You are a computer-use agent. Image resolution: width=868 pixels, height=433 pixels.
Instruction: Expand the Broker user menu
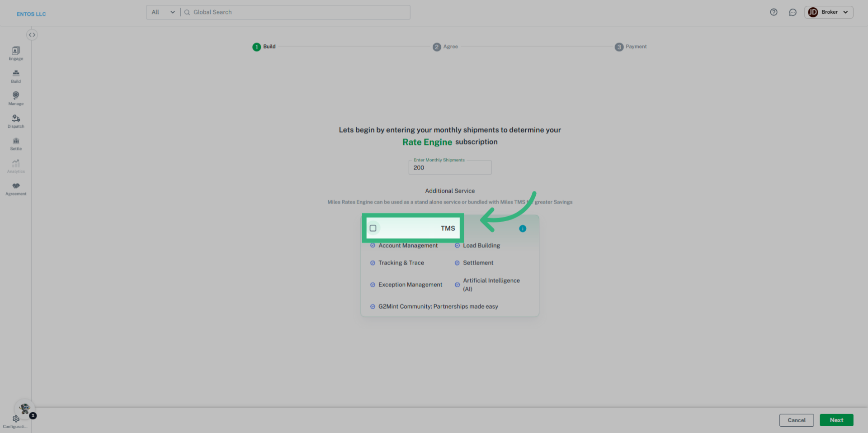point(829,12)
